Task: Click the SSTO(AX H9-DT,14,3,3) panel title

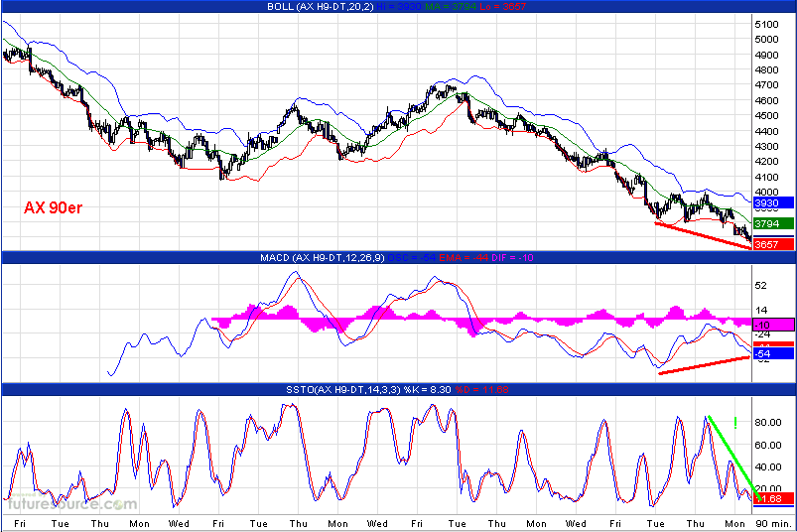Action: tap(343, 390)
